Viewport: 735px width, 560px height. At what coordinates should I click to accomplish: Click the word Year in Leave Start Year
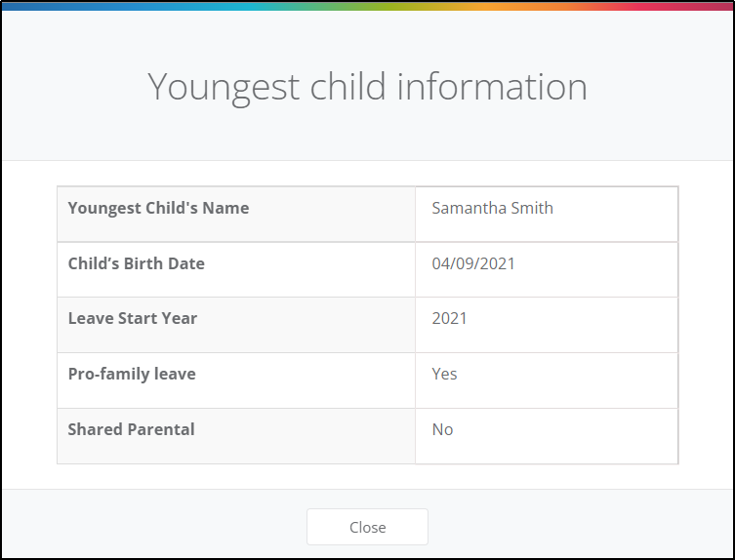(180, 318)
